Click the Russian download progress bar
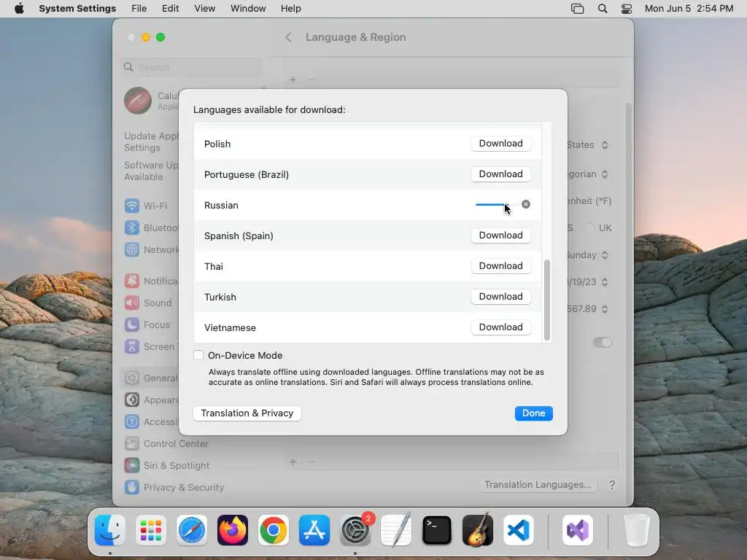 495,205
